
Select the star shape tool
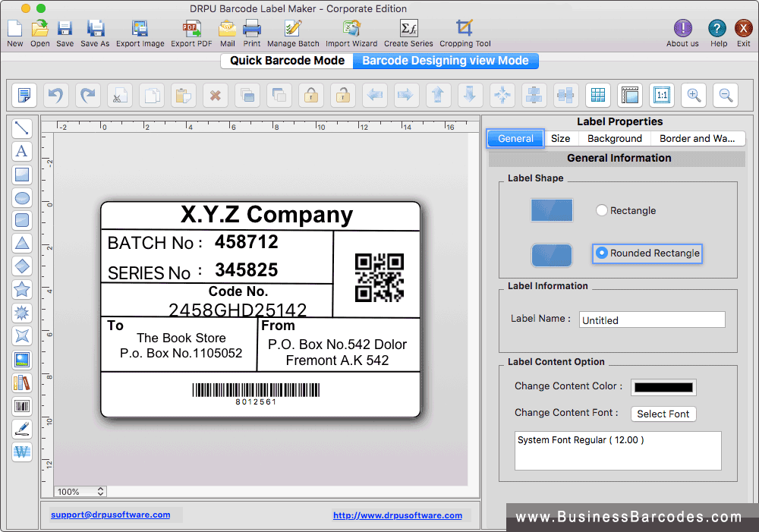(22, 289)
